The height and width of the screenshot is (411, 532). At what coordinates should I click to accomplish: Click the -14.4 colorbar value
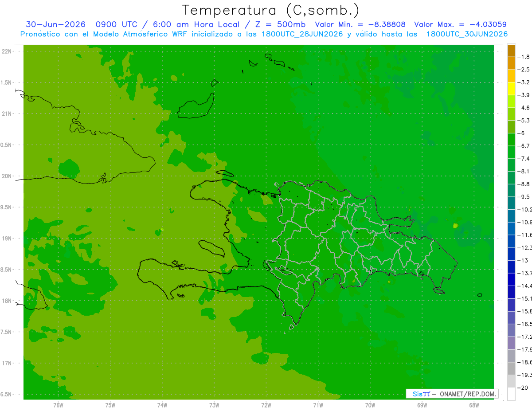tap(525, 286)
